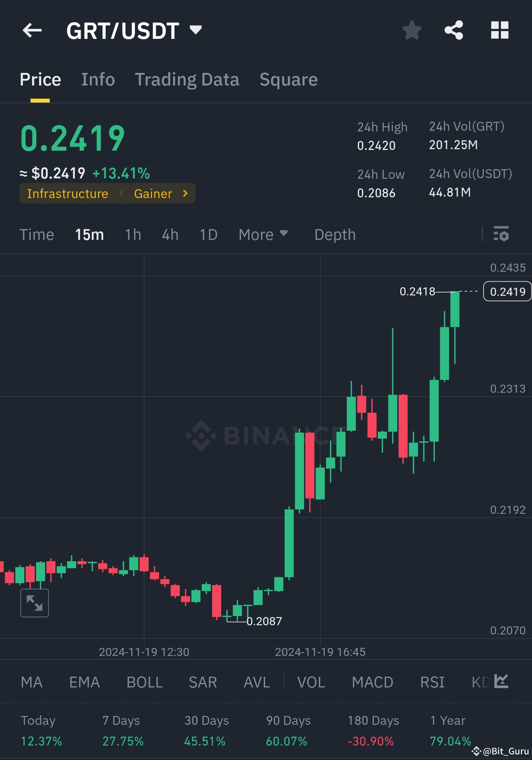The image size is (532, 760).
Task: Open the GRT/USDT pair selector dropdown
Action: tap(196, 30)
